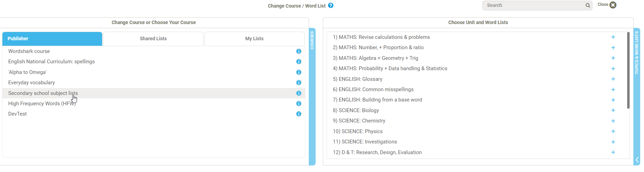Show info for Everyday vocabulary course

tap(299, 83)
